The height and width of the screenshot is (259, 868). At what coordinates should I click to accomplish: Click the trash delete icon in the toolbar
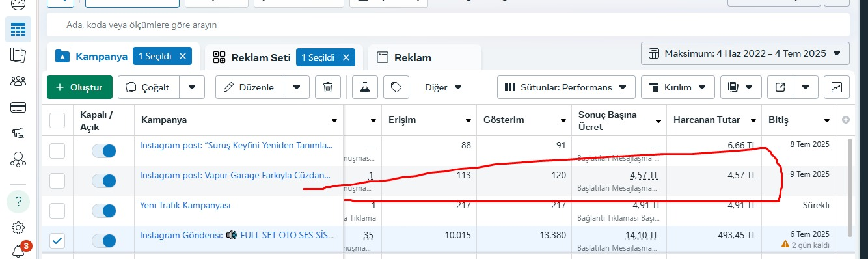coord(328,87)
